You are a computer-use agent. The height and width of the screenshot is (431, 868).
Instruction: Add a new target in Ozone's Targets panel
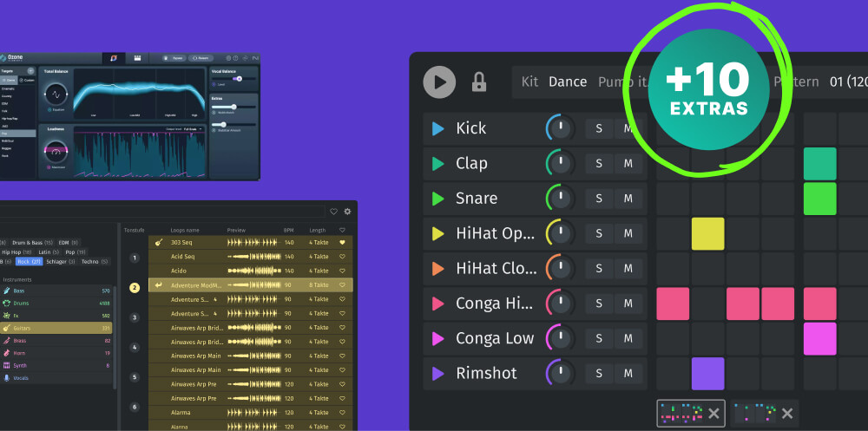pyautogui.click(x=30, y=71)
